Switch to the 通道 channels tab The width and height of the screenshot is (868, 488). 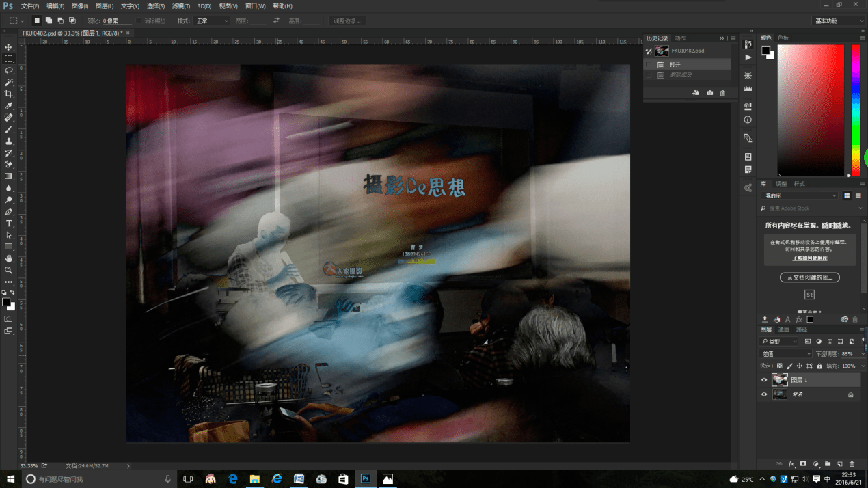click(784, 329)
